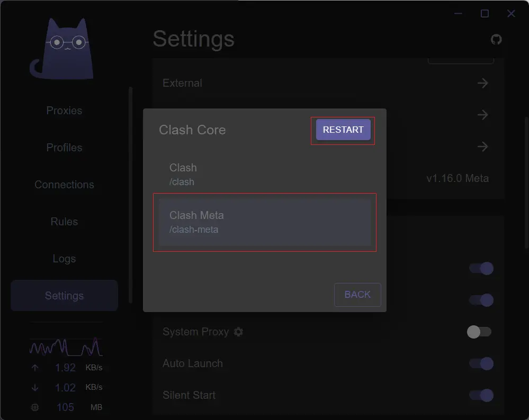Open the Proxies page in the sidebar
This screenshot has width=529, height=420.
[64, 111]
